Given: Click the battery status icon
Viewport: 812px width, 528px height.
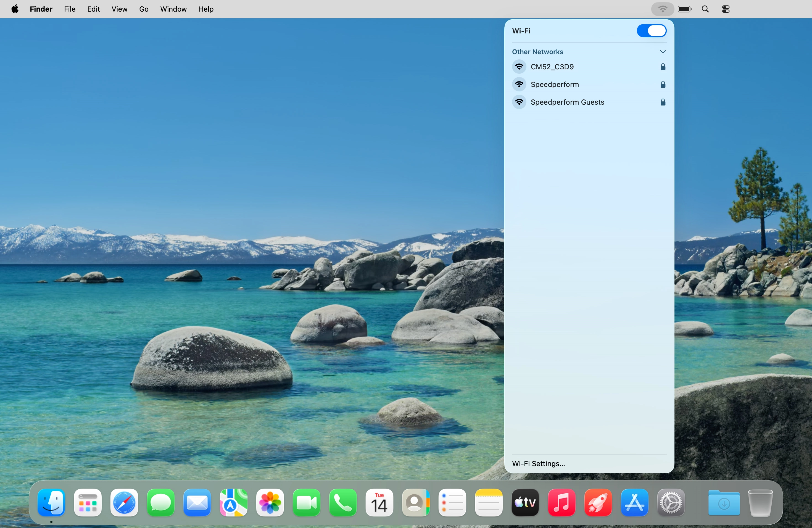Looking at the screenshot, I should [x=684, y=9].
